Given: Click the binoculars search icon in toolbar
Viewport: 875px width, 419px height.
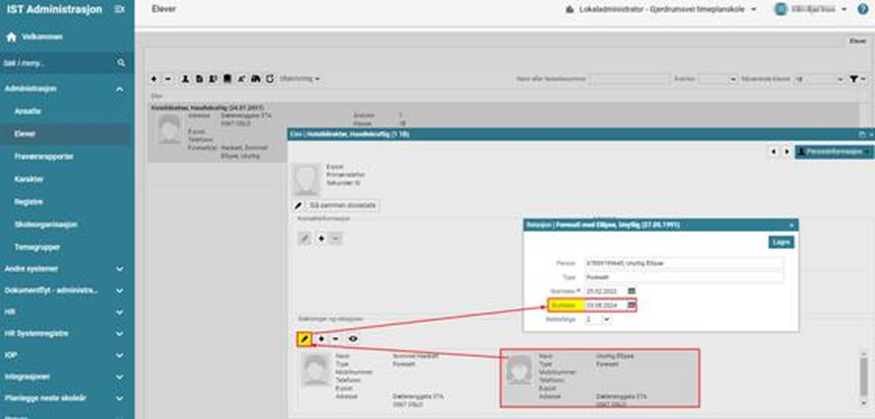Looking at the screenshot, I should click(x=256, y=78).
